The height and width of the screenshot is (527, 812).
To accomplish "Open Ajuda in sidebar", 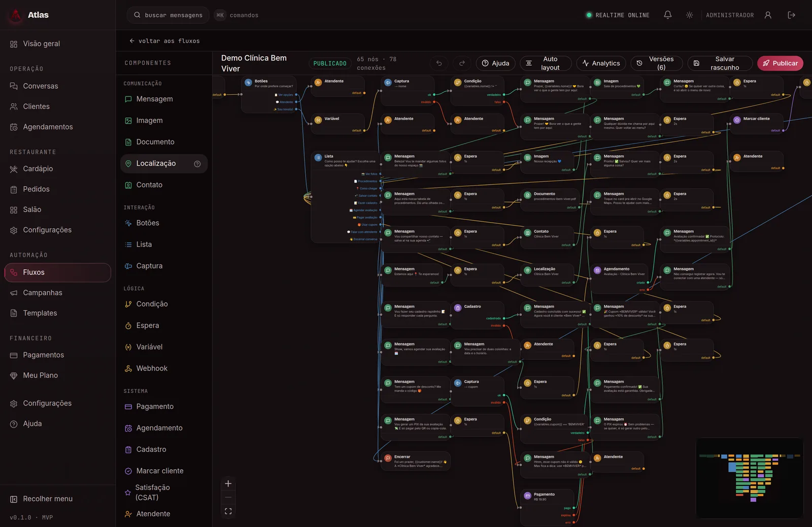I will [x=57, y=424].
